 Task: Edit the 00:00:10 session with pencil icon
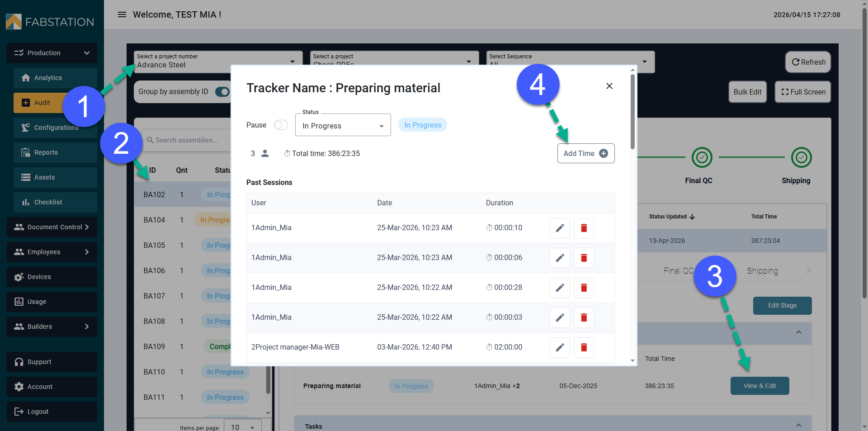[x=560, y=228]
